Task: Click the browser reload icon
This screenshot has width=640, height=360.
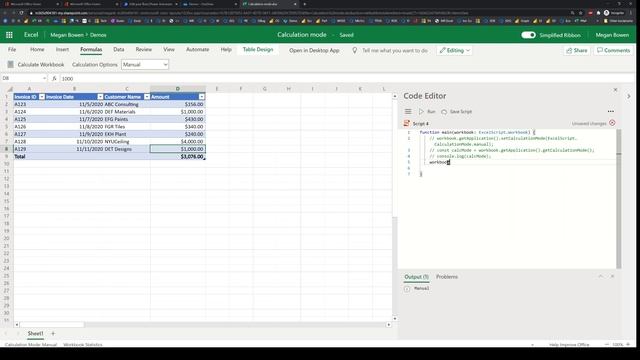Action: (21, 13)
